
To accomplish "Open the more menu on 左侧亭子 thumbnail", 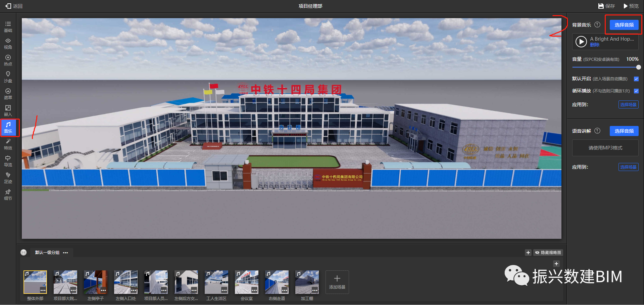I will coord(103,290).
